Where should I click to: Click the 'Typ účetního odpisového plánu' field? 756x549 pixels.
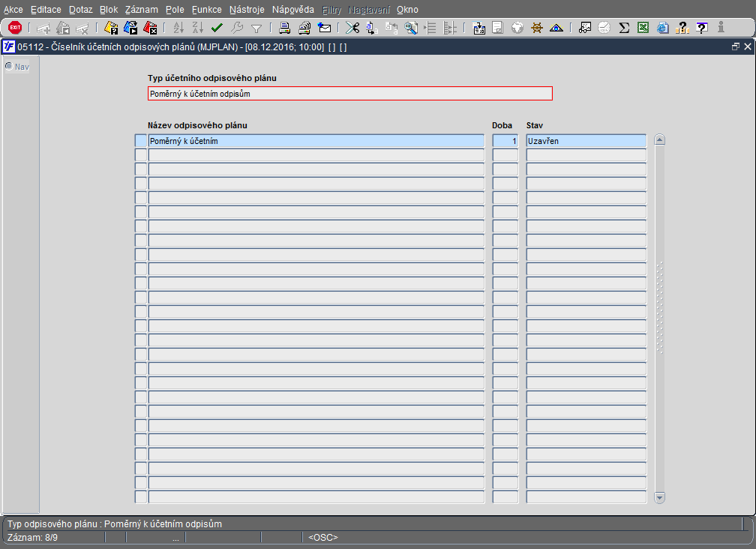[x=349, y=94]
